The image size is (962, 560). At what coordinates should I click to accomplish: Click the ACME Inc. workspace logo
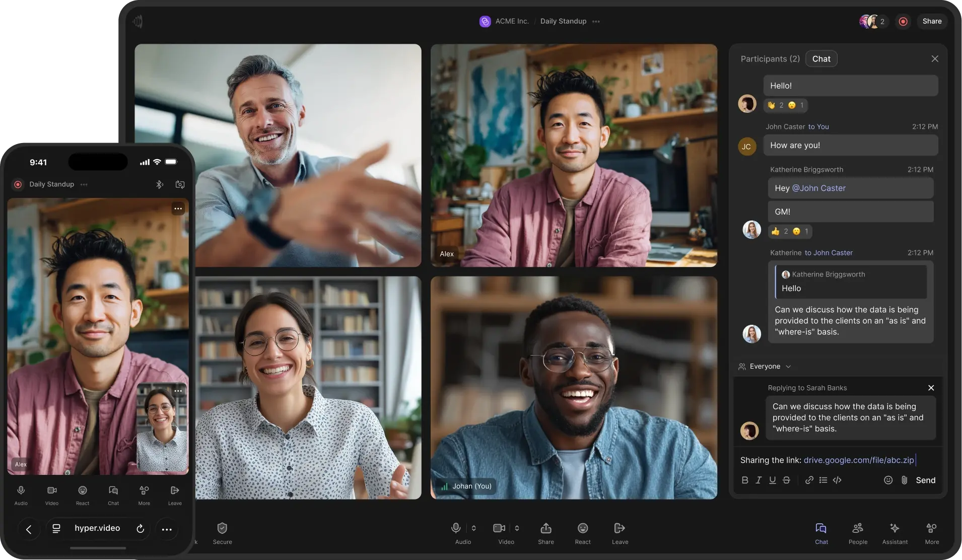coord(485,21)
